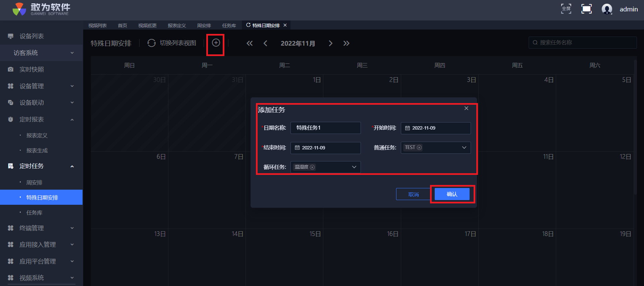Open 周安排 in sidebar
Image resolution: width=644 pixels, height=286 pixels.
point(34,183)
